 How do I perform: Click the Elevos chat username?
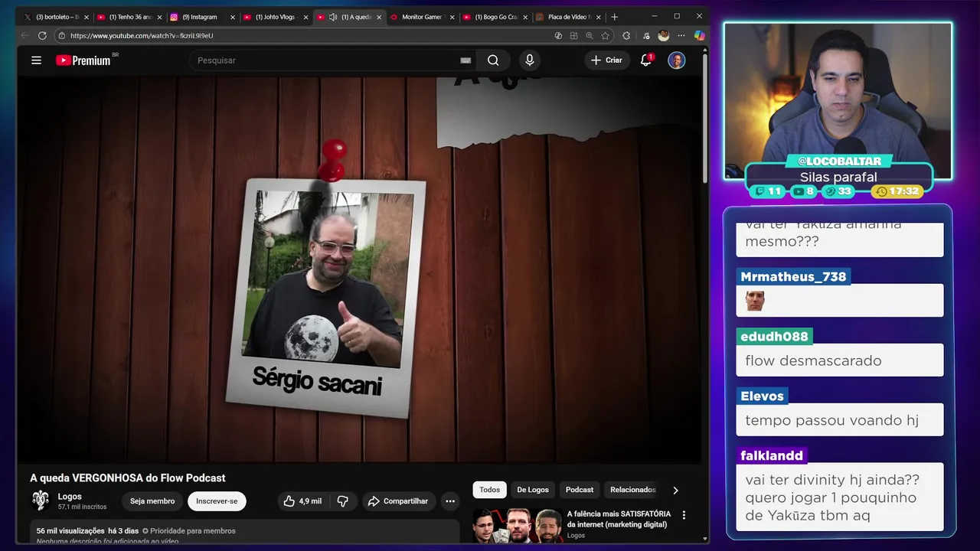pos(762,396)
